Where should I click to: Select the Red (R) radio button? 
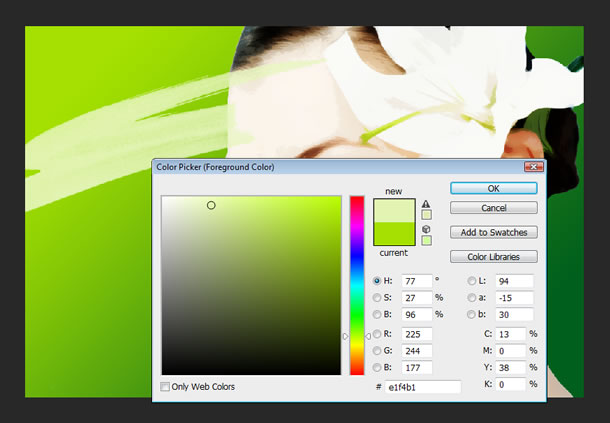(x=376, y=334)
